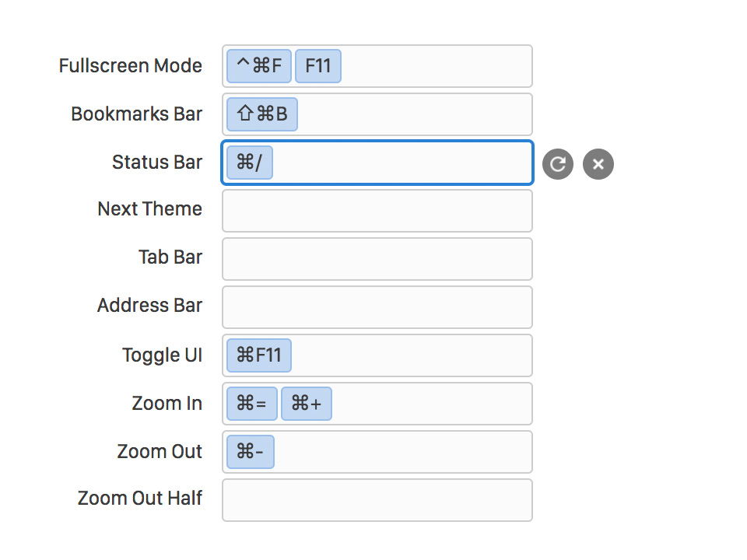Focus the Zoom Out Half shortcut field
Screen dimensions: 747x560
coord(377,500)
